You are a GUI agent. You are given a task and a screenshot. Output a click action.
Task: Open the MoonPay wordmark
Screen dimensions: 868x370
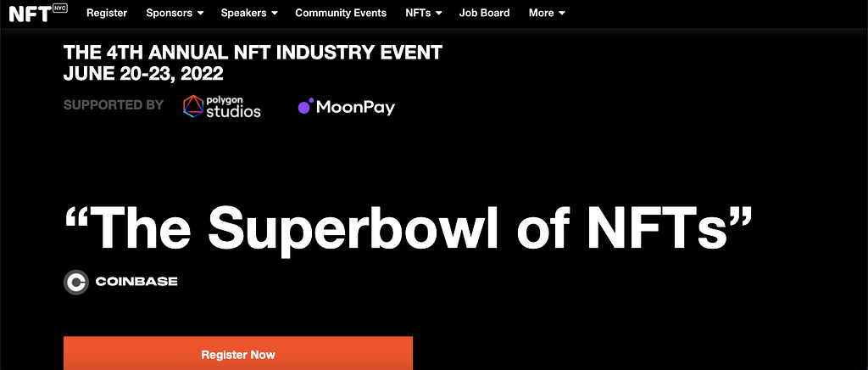pos(355,108)
